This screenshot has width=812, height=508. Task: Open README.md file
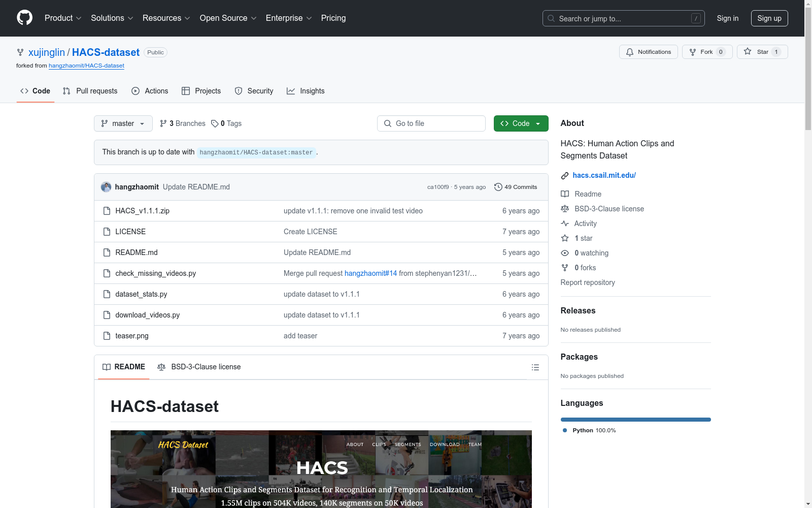pos(137,252)
